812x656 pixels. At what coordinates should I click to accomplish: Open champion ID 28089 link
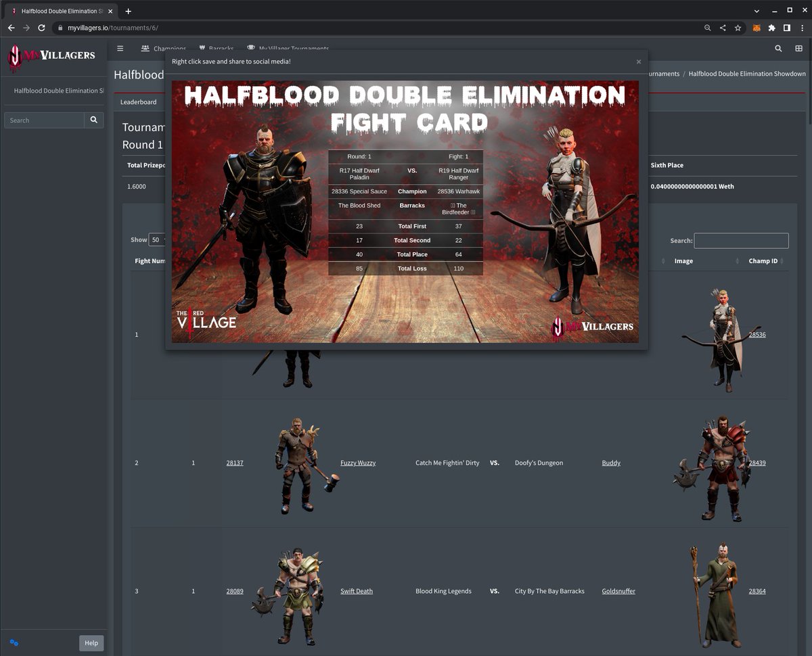pos(235,591)
